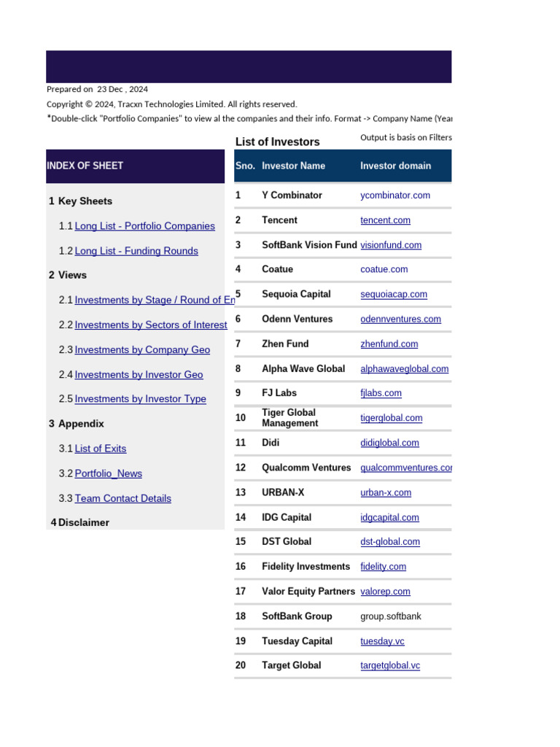Navigate to Investments by Investor Type
The image size is (560, 747).
(140, 399)
